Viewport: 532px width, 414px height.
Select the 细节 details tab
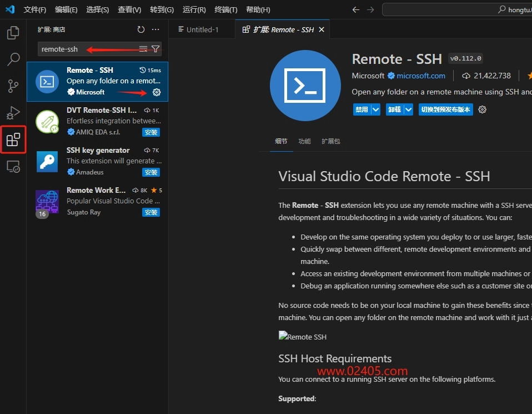tap(281, 141)
